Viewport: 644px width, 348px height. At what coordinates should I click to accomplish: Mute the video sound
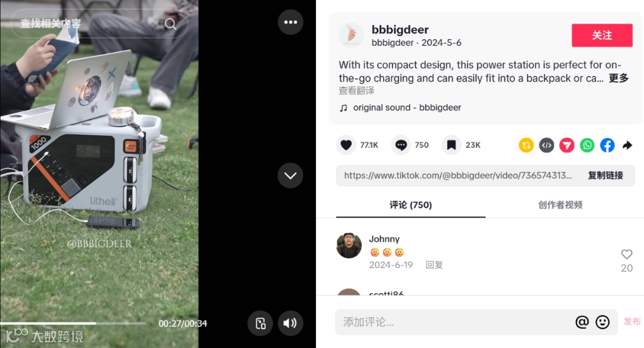pos(290,324)
